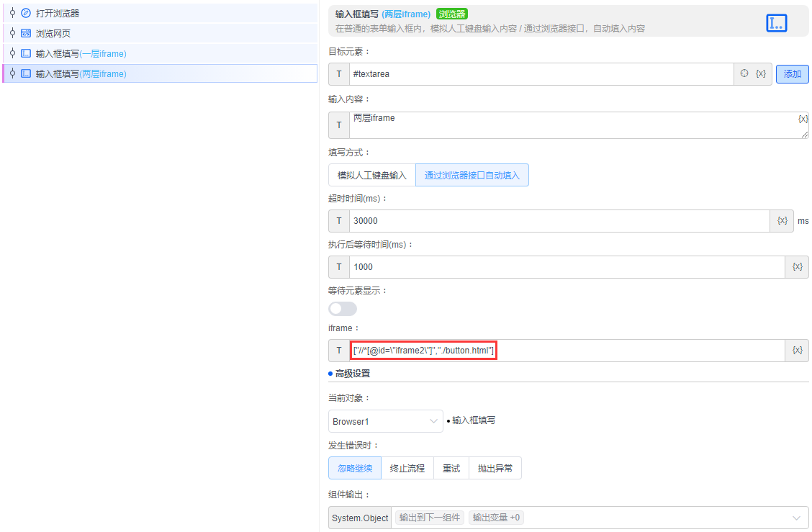Click the red-highlighted iframe path input
The height and width of the screenshot is (532, 812).
coord(423,350)
